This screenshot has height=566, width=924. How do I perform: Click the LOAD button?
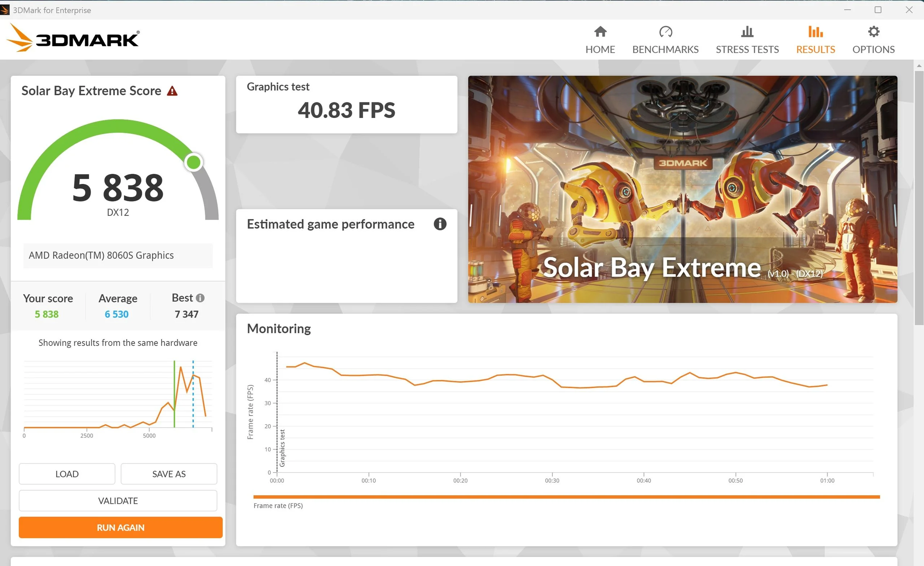(x=67, y=474)
